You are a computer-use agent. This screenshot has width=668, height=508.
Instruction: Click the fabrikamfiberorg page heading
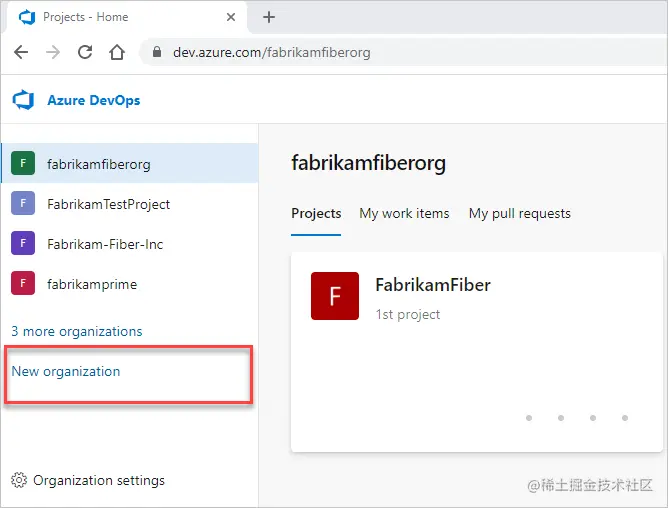[x=369, y=163]
